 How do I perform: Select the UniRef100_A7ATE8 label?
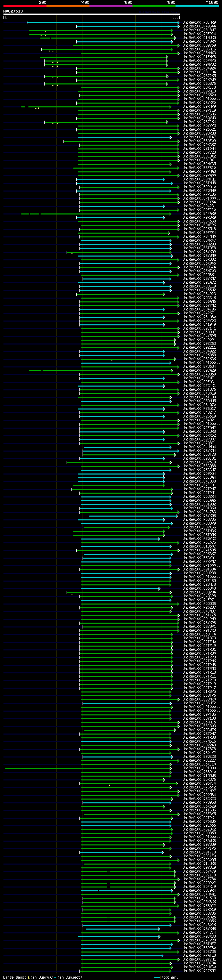[199, 955]
